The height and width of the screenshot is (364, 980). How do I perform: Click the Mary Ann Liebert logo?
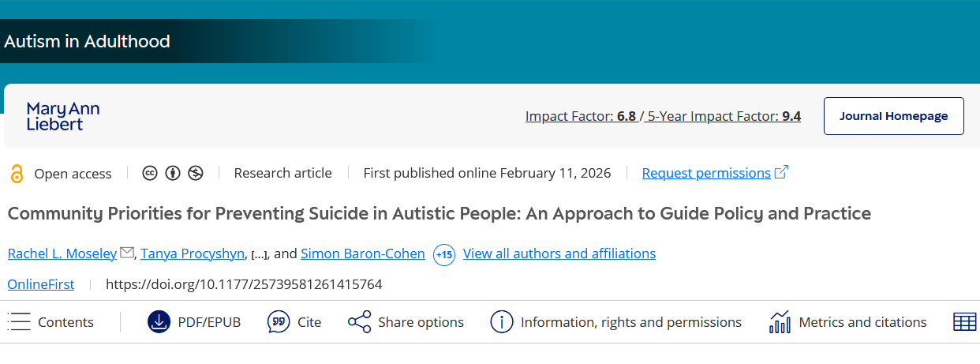point(63,116)
